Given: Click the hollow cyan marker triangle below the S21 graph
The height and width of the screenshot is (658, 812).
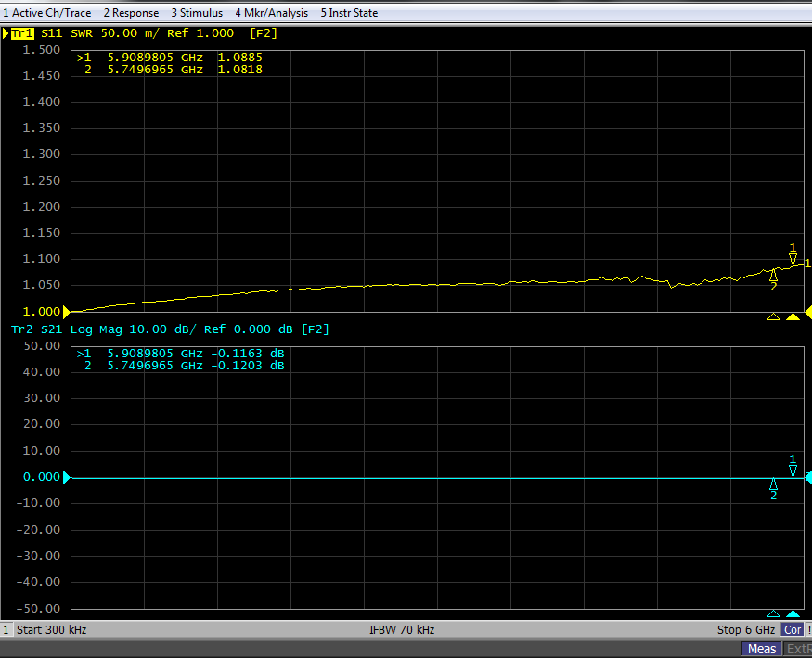Looking at the screenshot, I should [773, 613].
